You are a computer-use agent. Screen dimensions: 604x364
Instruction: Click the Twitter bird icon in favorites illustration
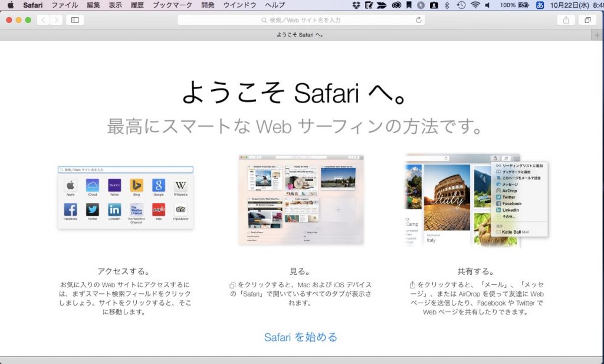93,209
